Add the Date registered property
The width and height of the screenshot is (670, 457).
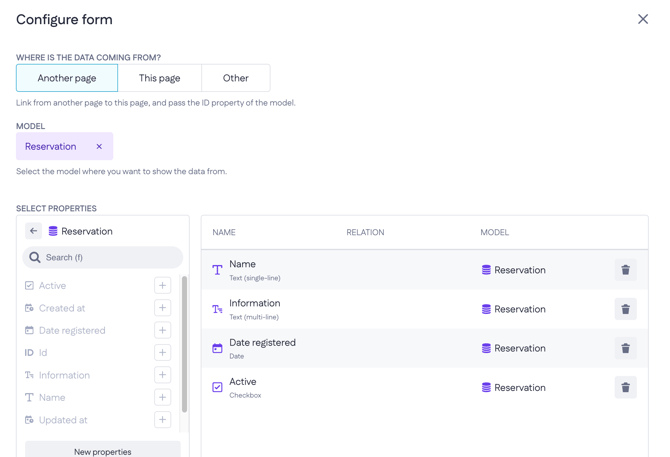[162, 330]
